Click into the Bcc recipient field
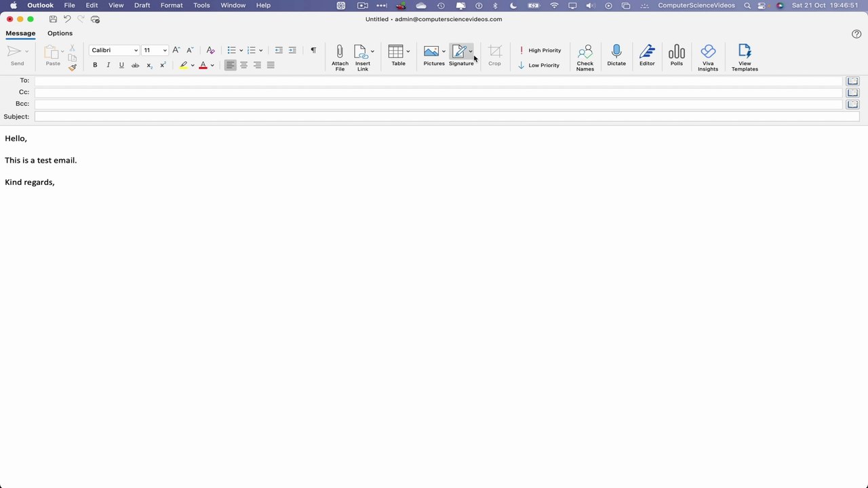Screen dimensions: 868x488 tap(438, 104)
